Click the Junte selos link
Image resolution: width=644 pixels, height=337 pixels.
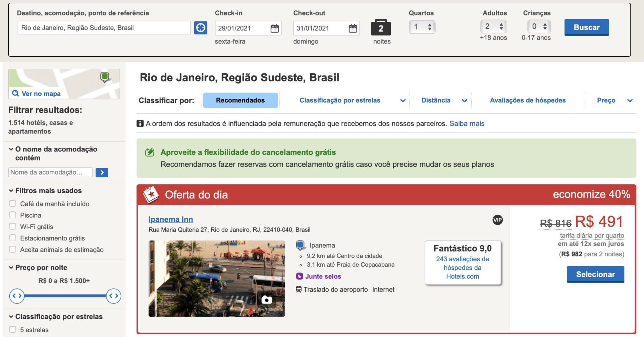point(323,276)
